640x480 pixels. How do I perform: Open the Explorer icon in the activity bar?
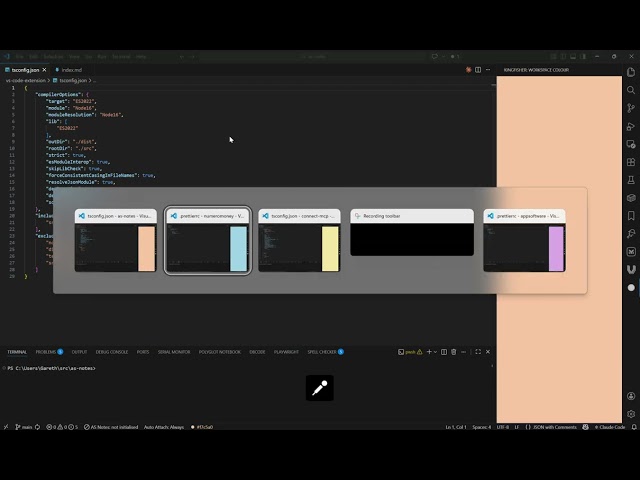tap(631, 72)
